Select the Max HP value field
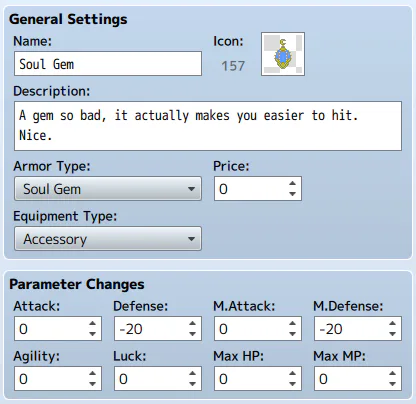Viewport: 416px width, 404px height. tap(258, 379)
